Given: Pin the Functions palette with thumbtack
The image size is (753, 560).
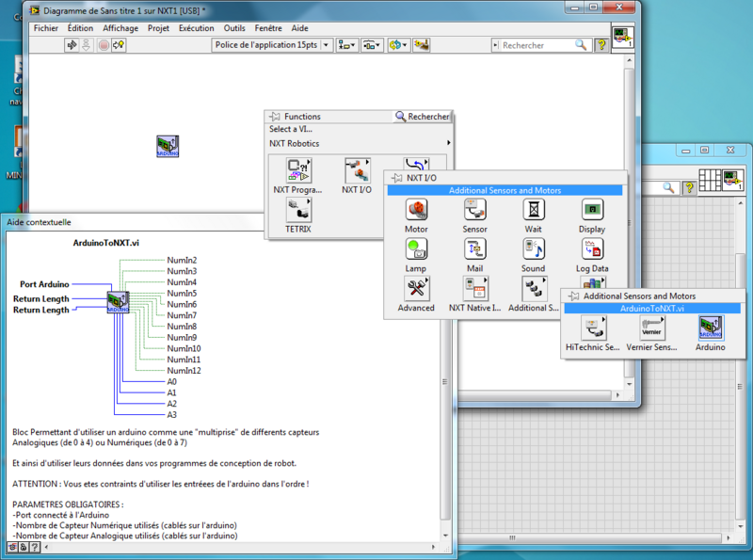Looking at the screenshot, I should [x=275, y=117].
